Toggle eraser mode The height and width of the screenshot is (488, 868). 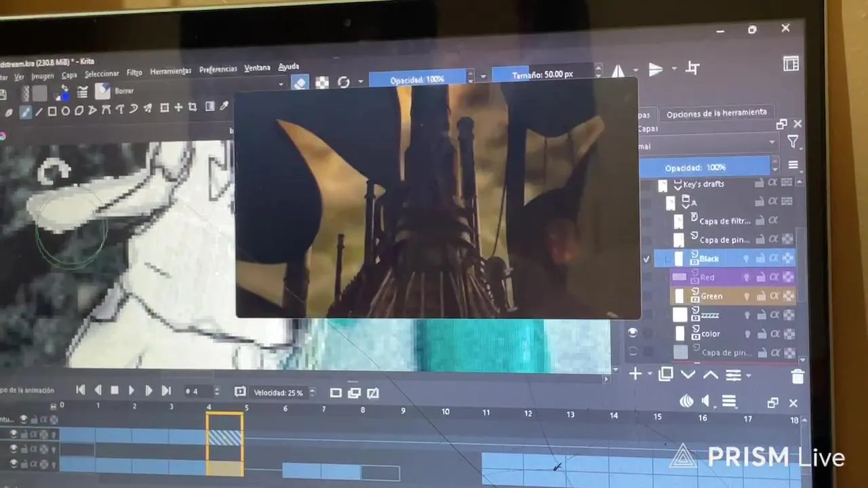click(x=300, y=83)
